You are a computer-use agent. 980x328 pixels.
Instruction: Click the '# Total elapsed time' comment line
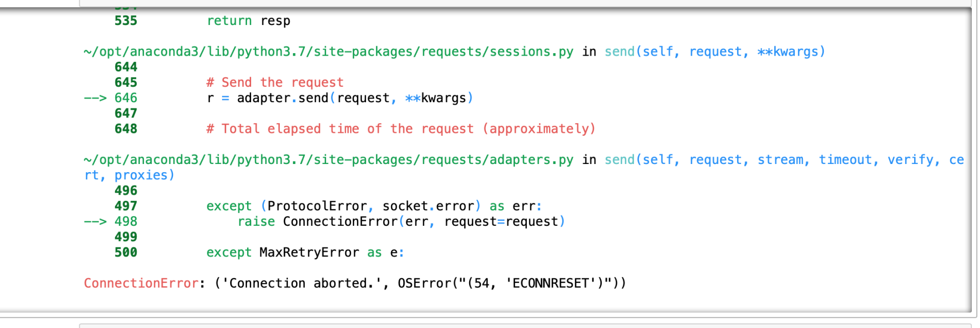(401, 129)
